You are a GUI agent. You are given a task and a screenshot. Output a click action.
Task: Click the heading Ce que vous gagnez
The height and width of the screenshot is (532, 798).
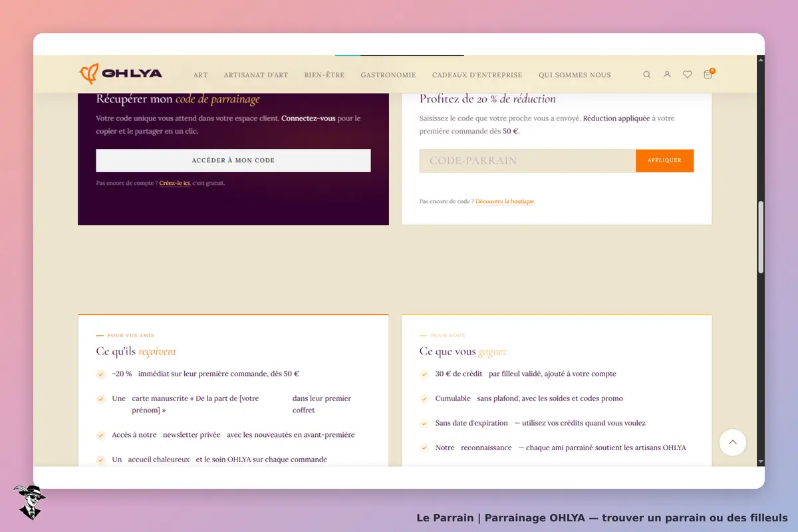(x=463, y=351)
